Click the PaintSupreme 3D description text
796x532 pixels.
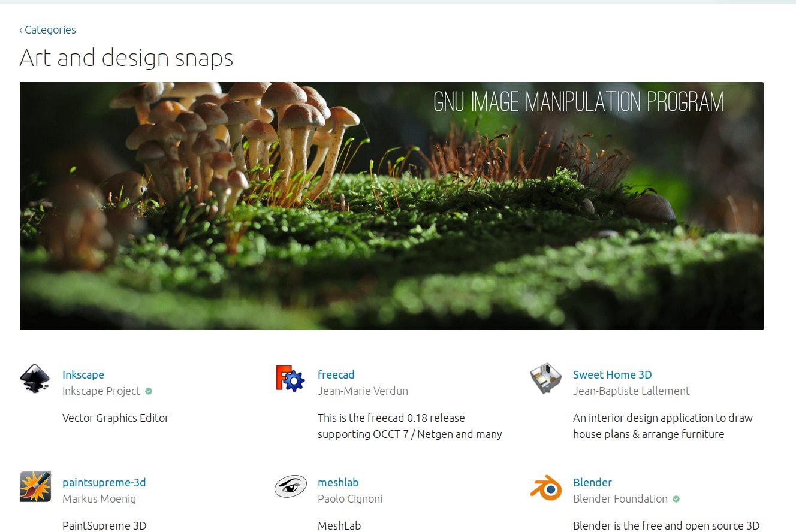point(104,525)
